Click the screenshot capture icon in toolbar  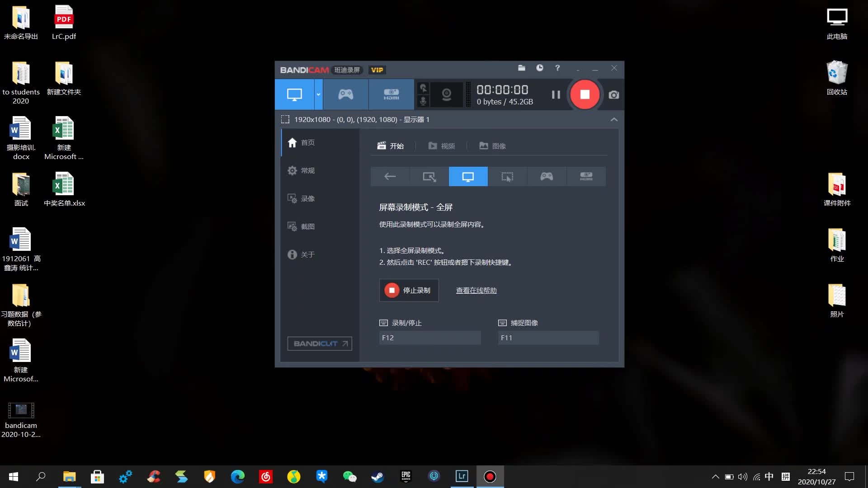pyautogui.click(x=613, y=94)
